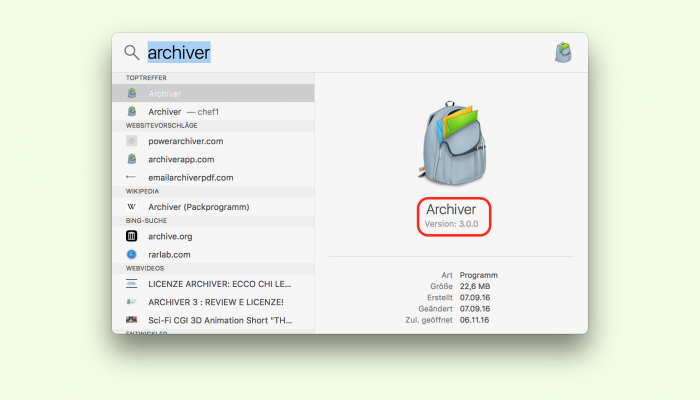Click the 'Größe' label in the details

pyautogui.click(x=442, y=286)
